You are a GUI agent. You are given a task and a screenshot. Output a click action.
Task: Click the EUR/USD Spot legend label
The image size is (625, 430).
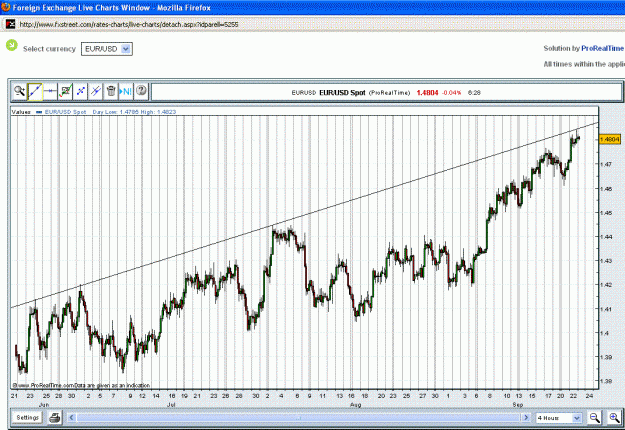[65, 112]
